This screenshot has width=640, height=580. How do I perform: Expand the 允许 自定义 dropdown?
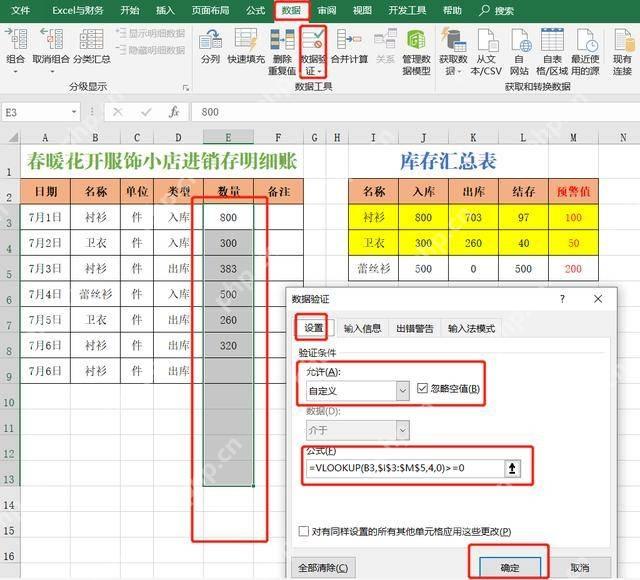[x=402, y=391]
